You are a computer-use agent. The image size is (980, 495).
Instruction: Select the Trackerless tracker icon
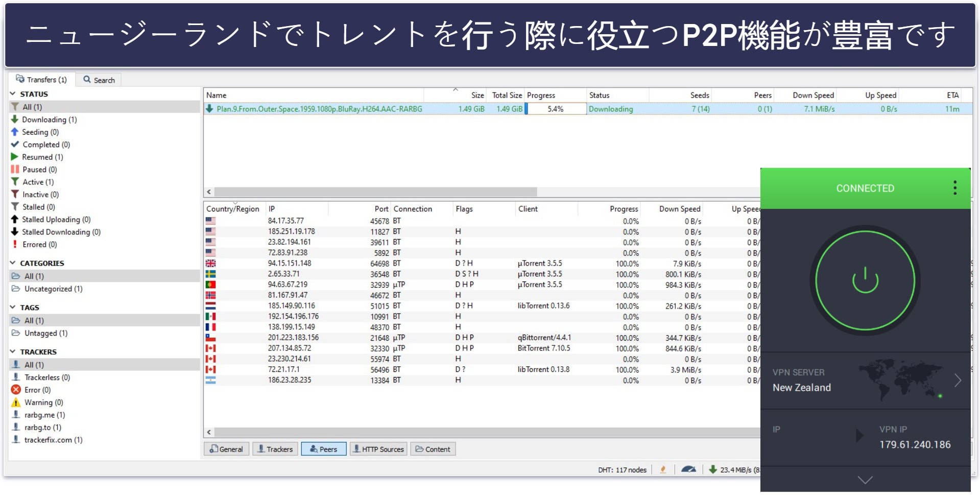click(16, 378)
